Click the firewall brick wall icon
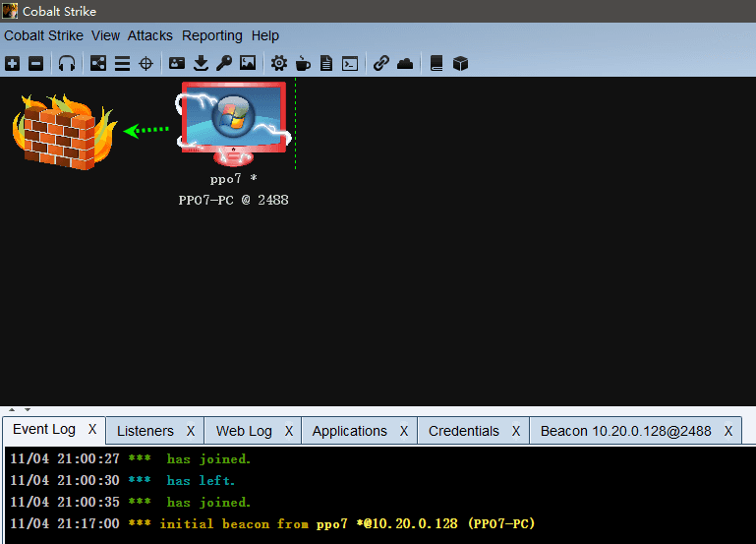Image resolution: width=756 pixels, height=544 pixels. click(64, 131)
